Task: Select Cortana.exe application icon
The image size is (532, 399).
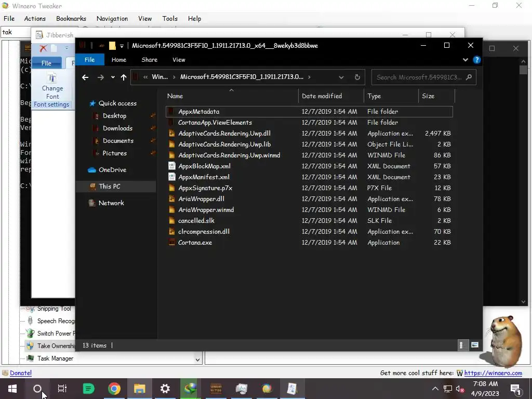Action: click(172, 242)
